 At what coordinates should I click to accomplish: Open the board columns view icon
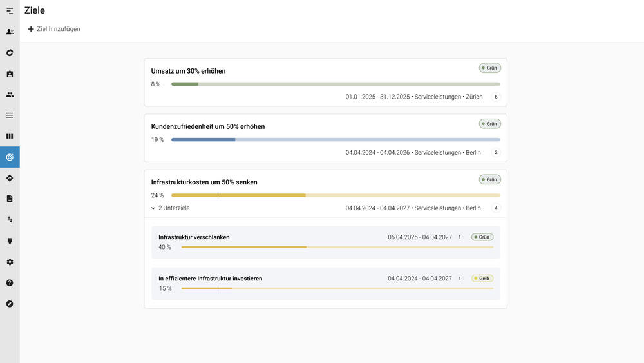click(x=10, y=136)
